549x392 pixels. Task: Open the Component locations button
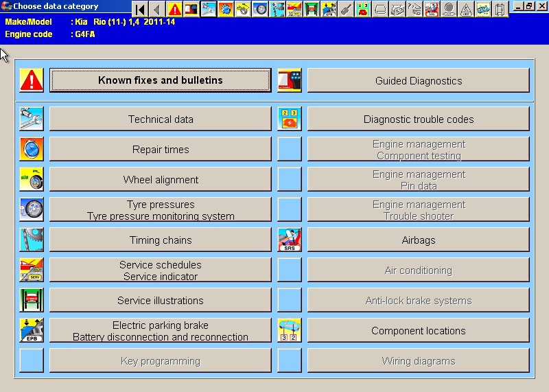[x=419, y=331]
